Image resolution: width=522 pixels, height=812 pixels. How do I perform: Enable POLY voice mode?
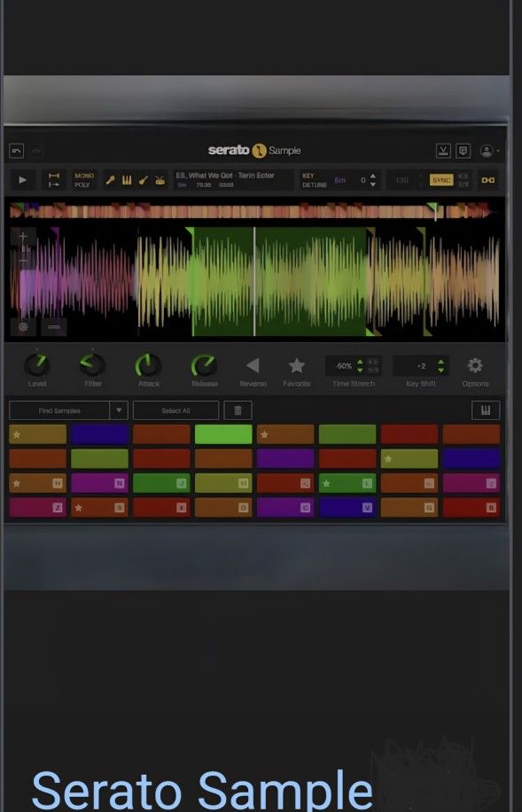pyautogui.click(x=82, y=184)
